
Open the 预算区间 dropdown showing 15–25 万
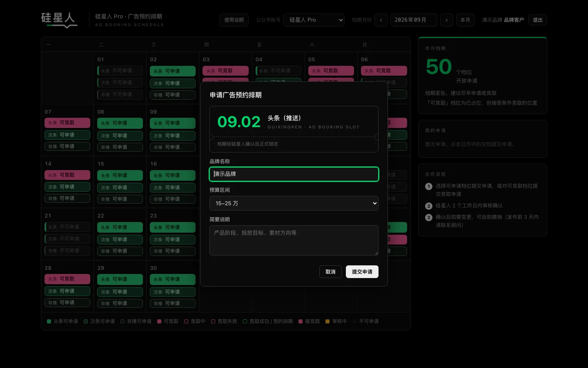294,203
